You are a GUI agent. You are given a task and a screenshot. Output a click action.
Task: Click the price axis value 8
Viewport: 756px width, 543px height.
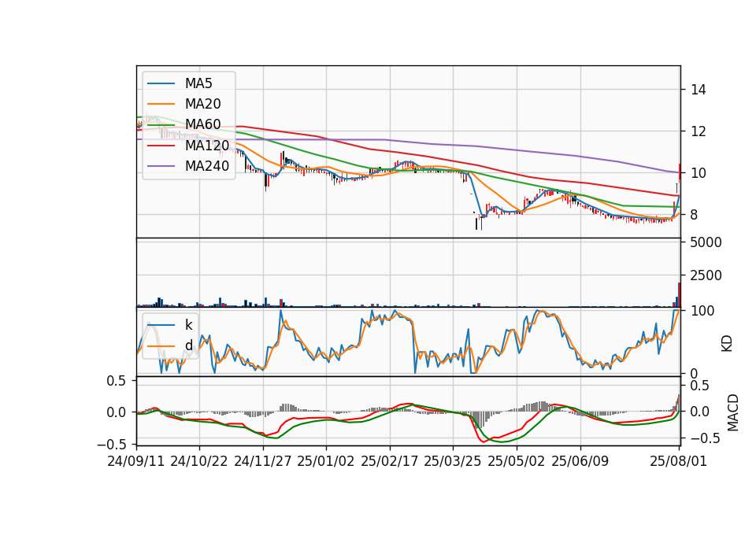694,215
